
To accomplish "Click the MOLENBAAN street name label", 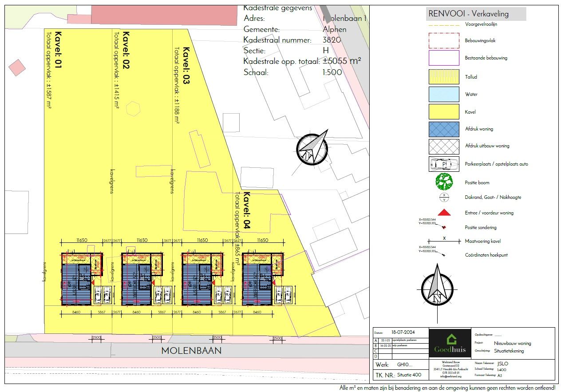I will click(x=191, y=351).
